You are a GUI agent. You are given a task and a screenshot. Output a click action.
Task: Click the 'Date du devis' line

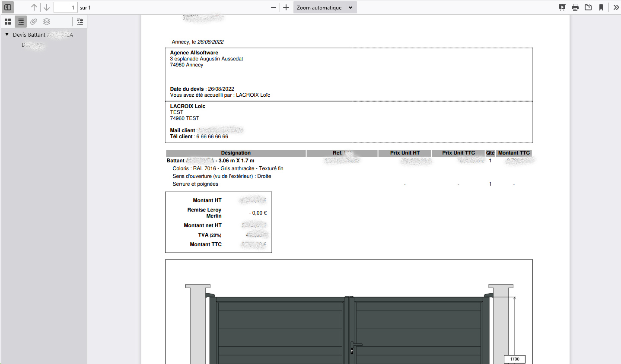[x=202, y=89]
